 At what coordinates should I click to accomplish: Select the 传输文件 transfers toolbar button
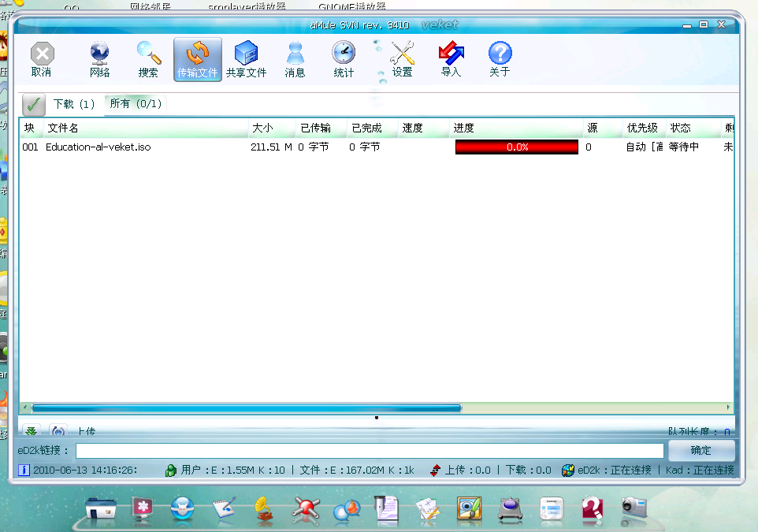coord(197,60)
